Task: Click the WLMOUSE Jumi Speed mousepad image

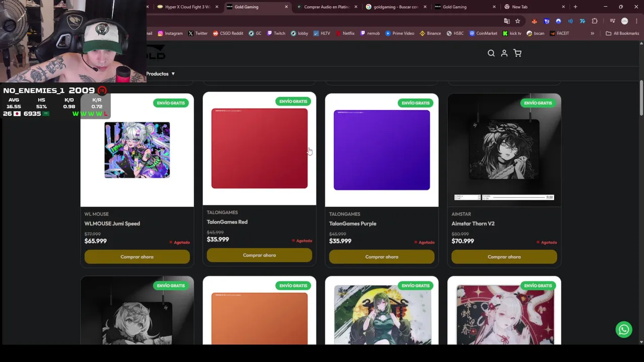Action: 137,150
